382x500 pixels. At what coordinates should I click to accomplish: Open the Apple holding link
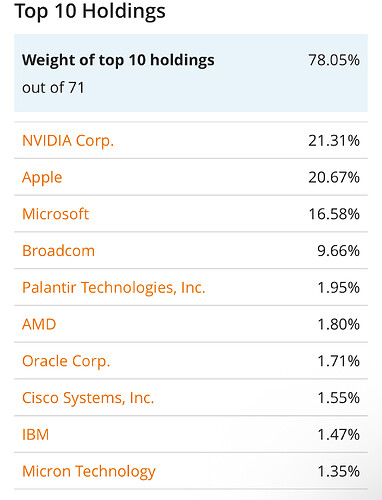pos(42,177)
